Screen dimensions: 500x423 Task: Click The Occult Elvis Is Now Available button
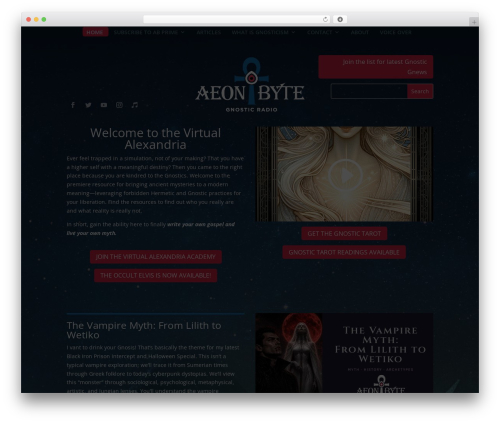pos(156,275)
